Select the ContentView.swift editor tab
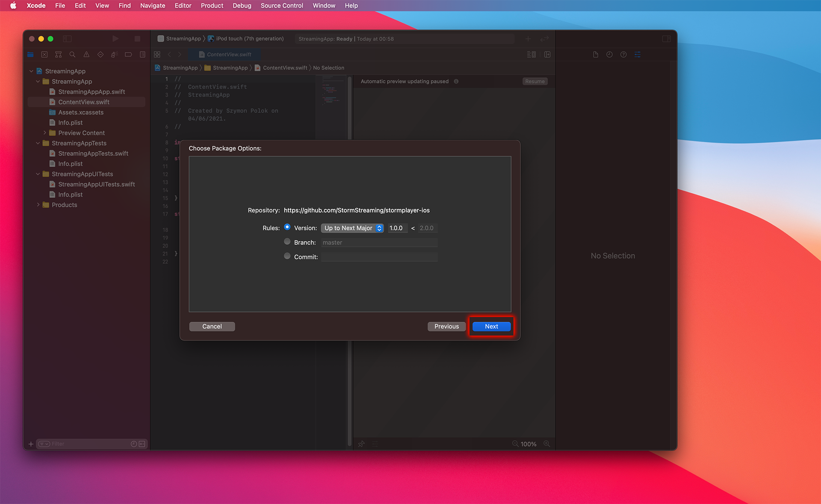The image size is (821, 504). coord(225,54)
